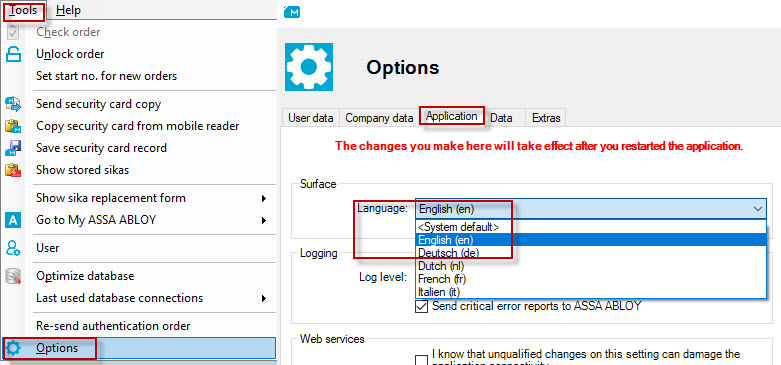Open the Extras tab
This screenshot has width=781, height=365.
546,118
